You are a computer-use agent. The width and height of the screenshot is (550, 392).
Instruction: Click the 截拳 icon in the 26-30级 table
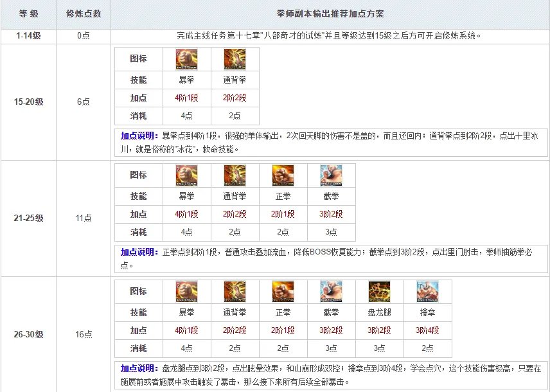[331, 292]
